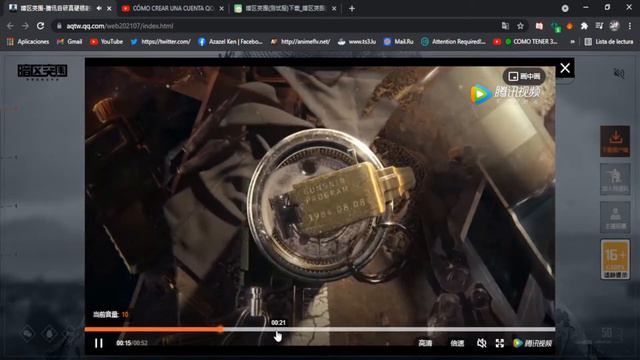Mute the first tab's audio icon
Viewport: 640px width, 360px height.
click(99, 8)
